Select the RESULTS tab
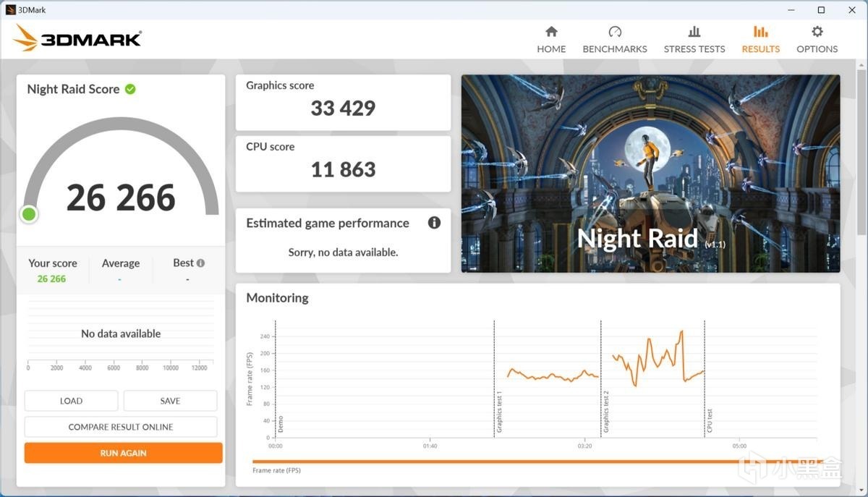 point(761,39)
